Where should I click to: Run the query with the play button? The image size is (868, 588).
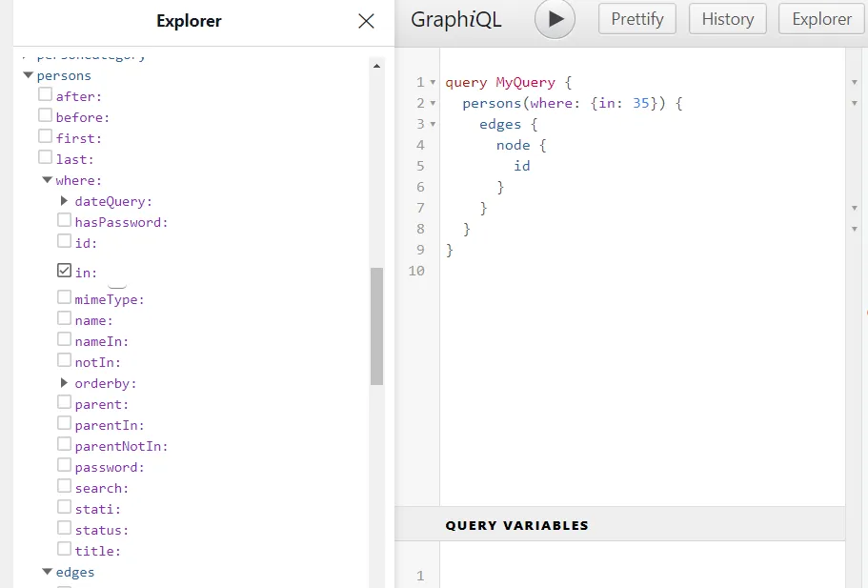tap(555, 19)
